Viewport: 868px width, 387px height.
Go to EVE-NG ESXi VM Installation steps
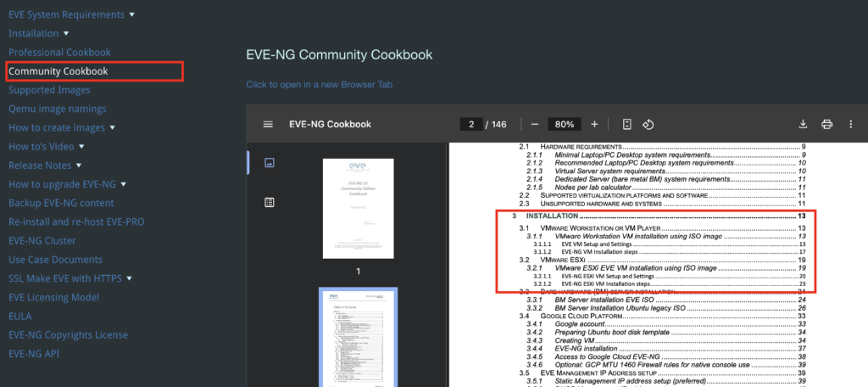tap(669, 283)
